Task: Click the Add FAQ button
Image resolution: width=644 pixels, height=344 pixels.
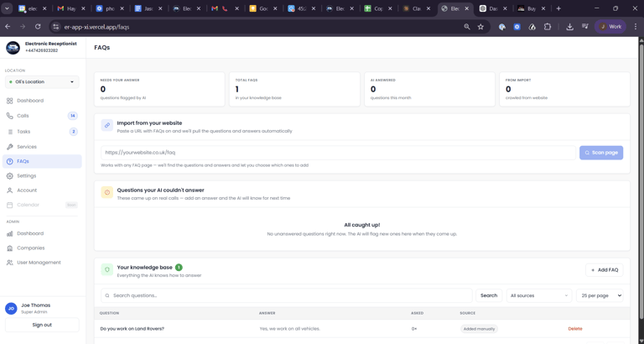Action: [604, 270]
